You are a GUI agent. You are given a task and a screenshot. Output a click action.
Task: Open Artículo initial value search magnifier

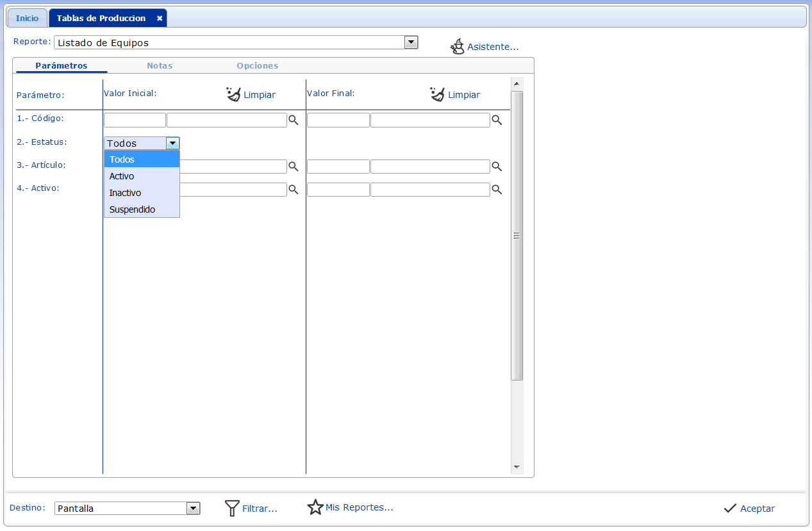(294, 167)
